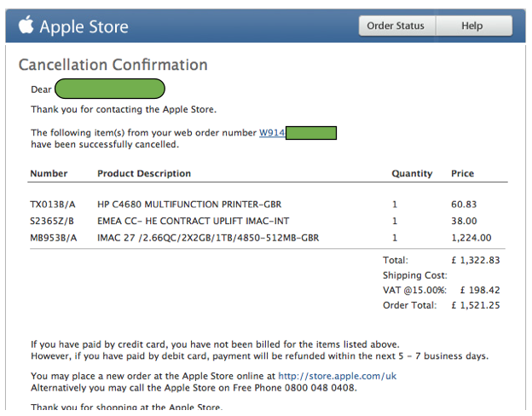The image size is (532, 416).
Task: Click the Product Description column header
Action: click(144, 173)
